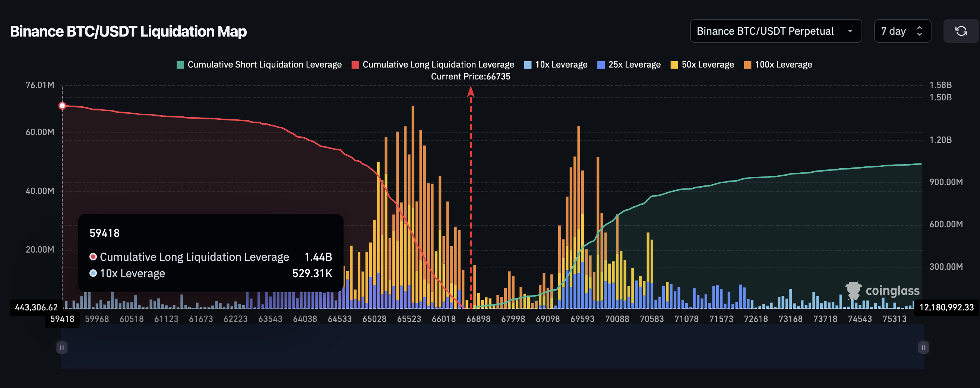Click the refresh icon at top right
The width and height of the screenshot is (980, 388).
(962, 31)
